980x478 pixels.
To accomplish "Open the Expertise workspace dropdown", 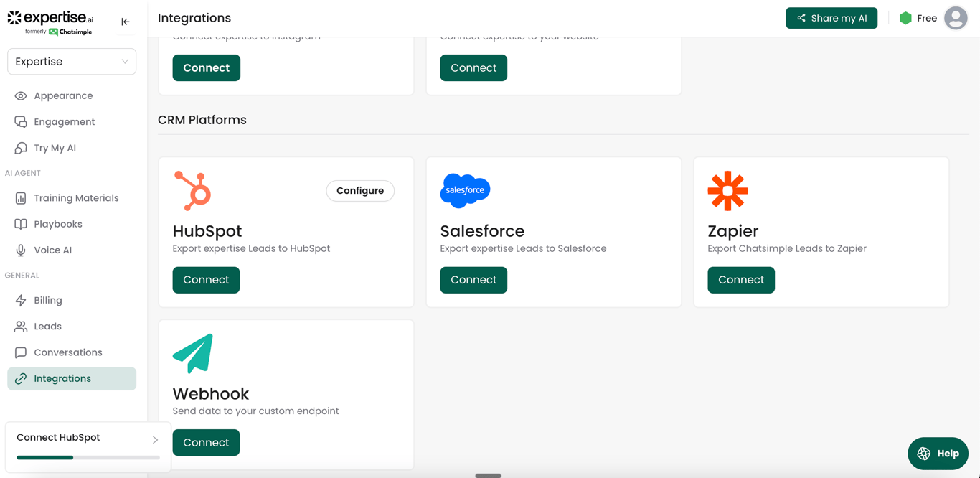I will coord(72,62).
